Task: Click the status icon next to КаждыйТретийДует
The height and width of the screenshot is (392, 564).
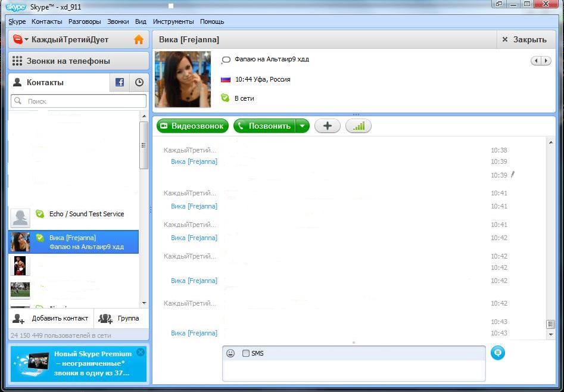Action: point(17,39)
